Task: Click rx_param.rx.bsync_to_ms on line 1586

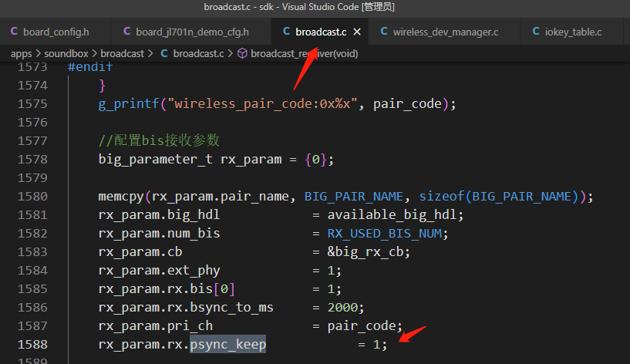Action: pyautogui.click(x=186, y=308)
